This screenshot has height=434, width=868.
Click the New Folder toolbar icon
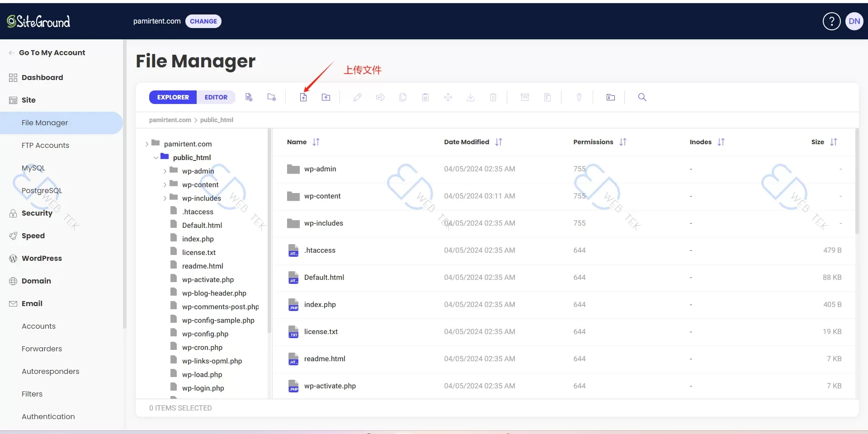click(272, 97)
